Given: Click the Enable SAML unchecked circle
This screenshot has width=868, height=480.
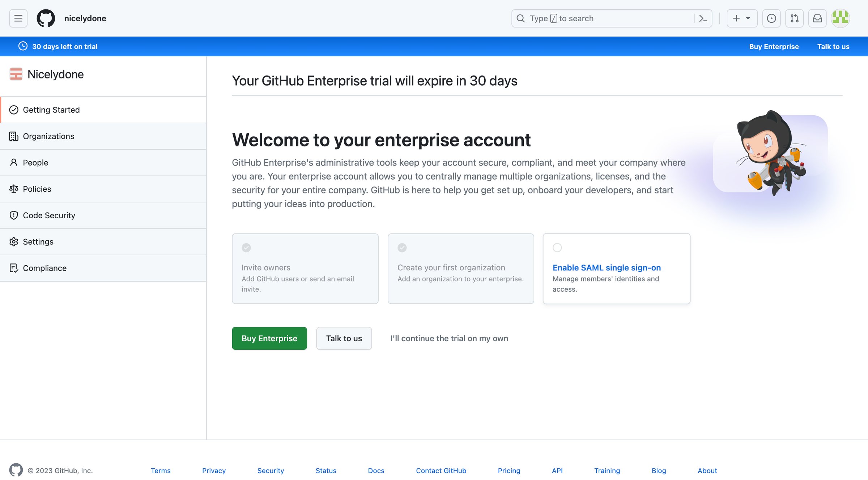Looking at the screenshot, I should [557, 248].
